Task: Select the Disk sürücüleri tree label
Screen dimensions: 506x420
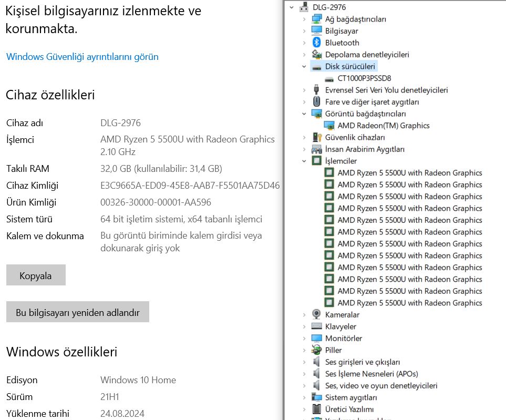Action: tap(350, 67)
